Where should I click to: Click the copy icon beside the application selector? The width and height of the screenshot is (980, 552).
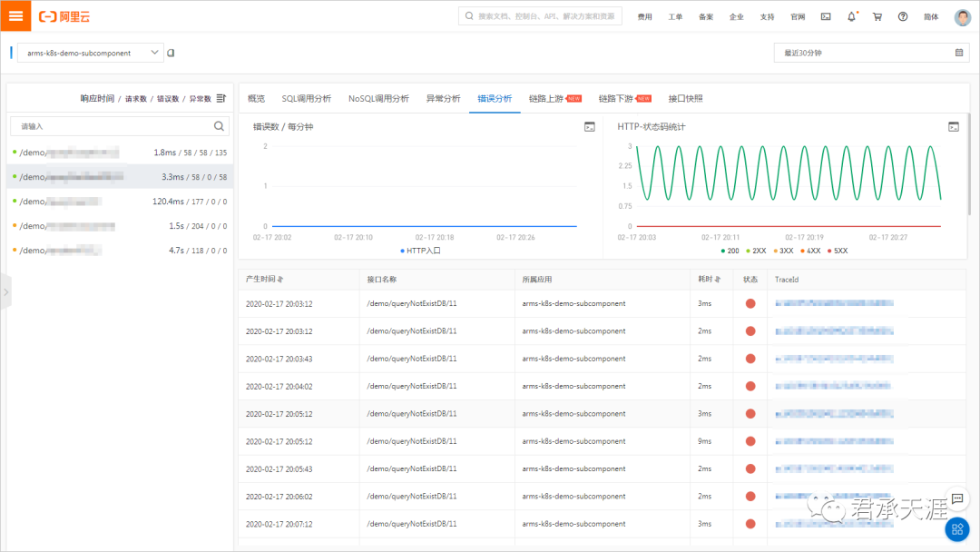pos(171,53)
